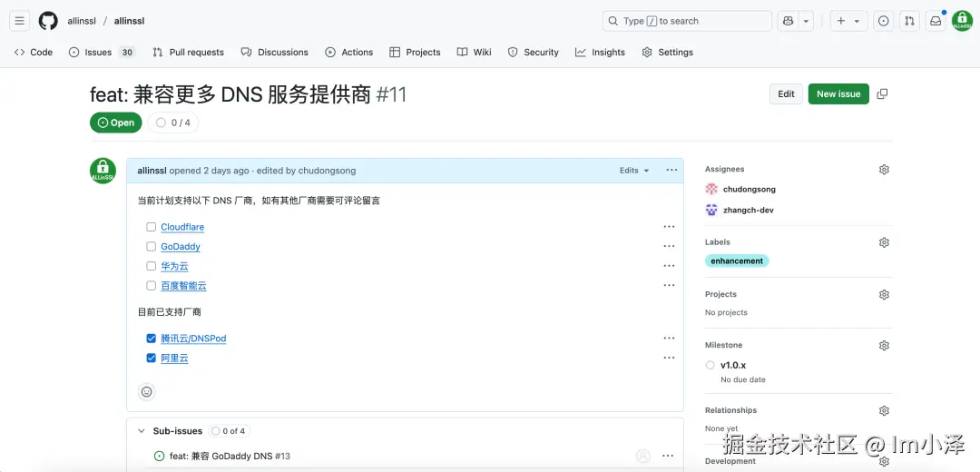Uncheck the 阿里云 checkbox
The height and width of the screenshot is (472, 980).
click(151, 359)
